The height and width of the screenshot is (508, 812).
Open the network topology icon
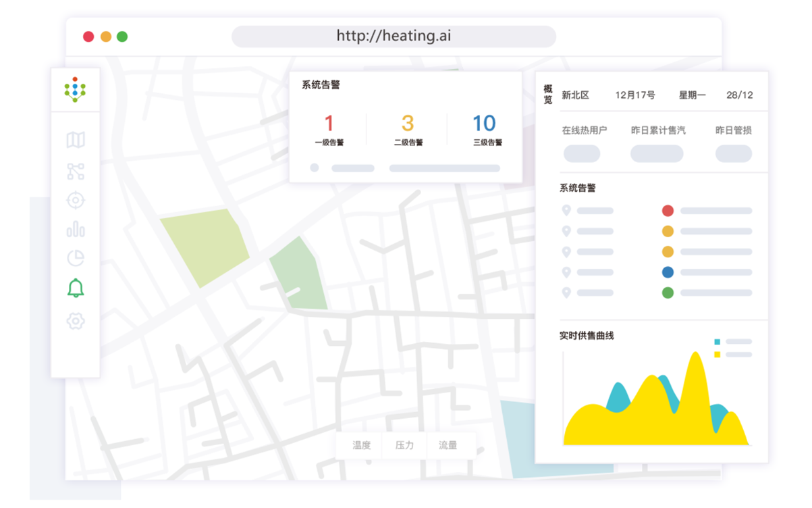tap(76, 171)
